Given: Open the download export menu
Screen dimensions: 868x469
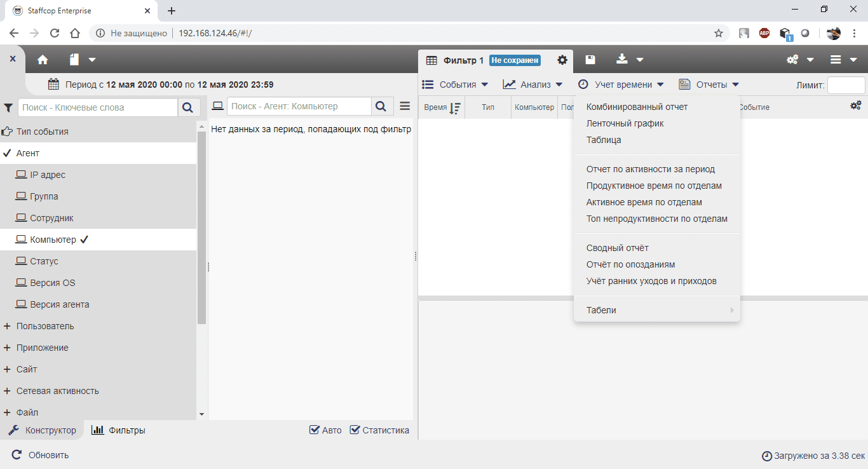Looking at the screenshot, I should (629, 60).
